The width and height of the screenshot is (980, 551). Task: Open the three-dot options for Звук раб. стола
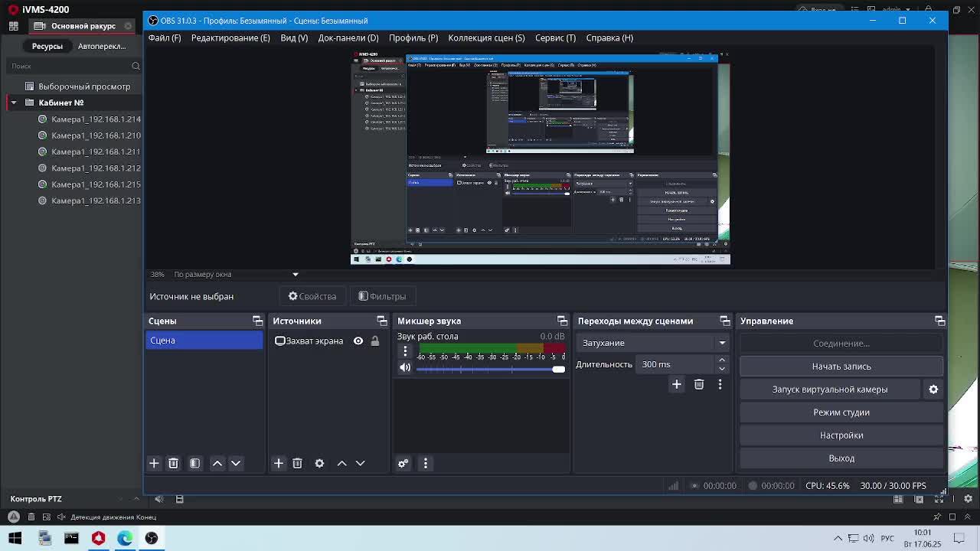tap(405, 351)
